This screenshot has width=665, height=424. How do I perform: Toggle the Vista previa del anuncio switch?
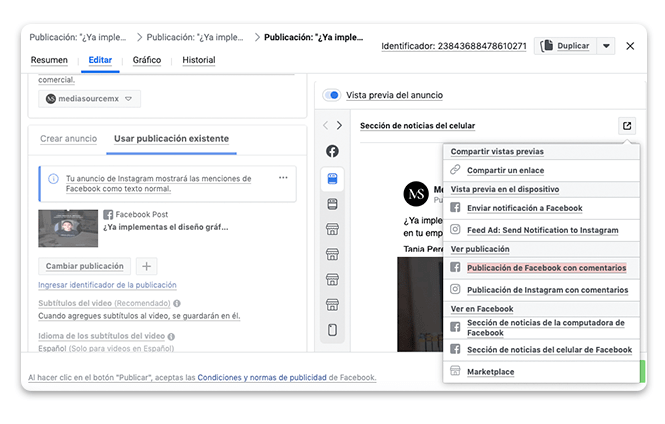331,95
